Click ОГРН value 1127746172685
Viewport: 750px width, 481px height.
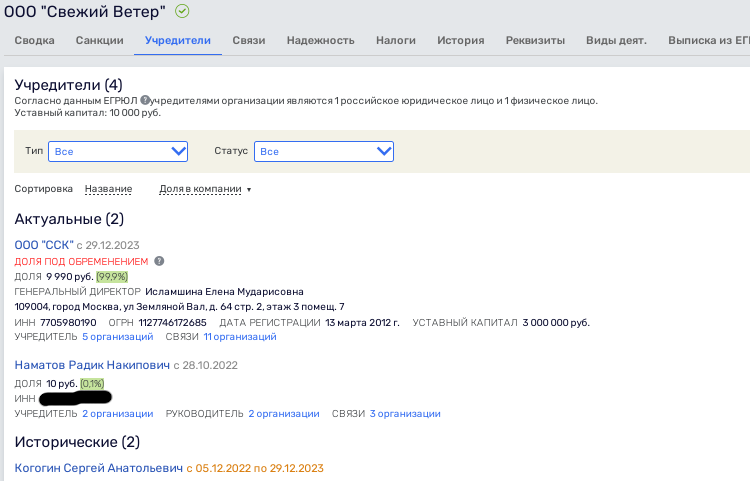[173, 323]
